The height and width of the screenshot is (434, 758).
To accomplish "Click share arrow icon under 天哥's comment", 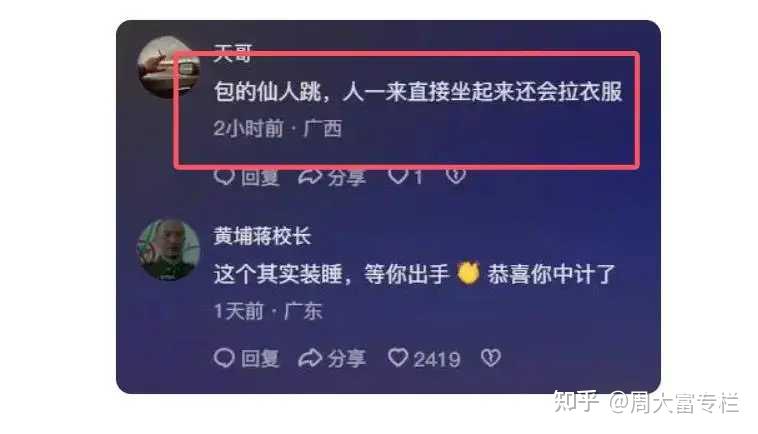I will click(x=310, y=177).
